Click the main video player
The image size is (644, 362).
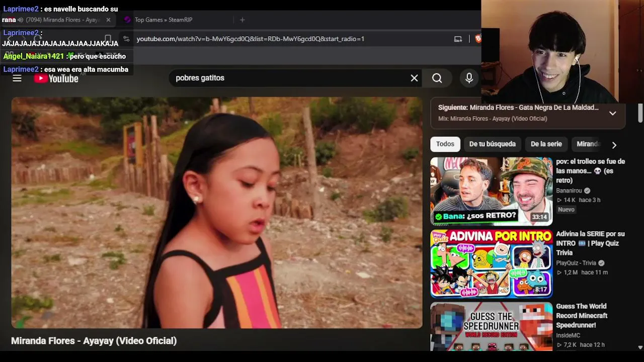[x=217, y=213]
